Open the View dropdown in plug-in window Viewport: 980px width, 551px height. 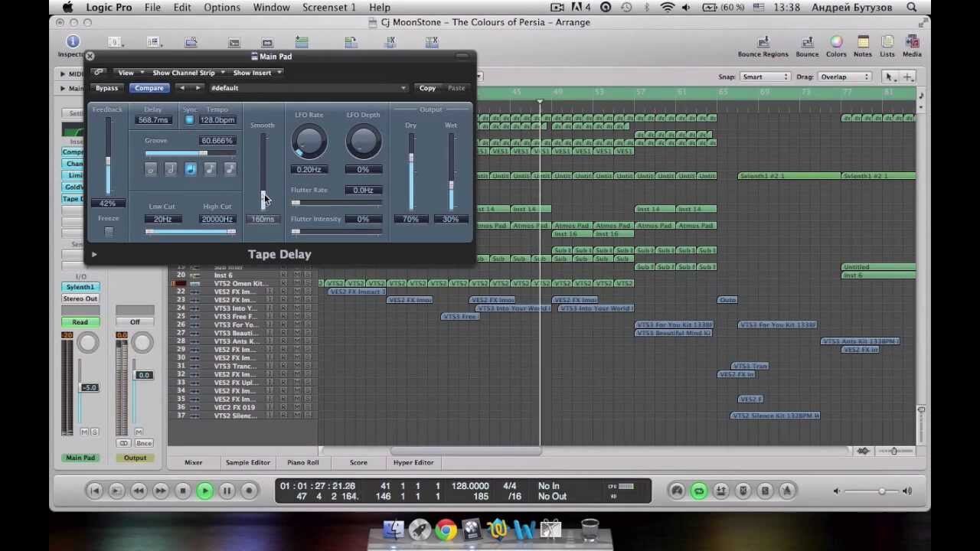[x=129, y=73]
